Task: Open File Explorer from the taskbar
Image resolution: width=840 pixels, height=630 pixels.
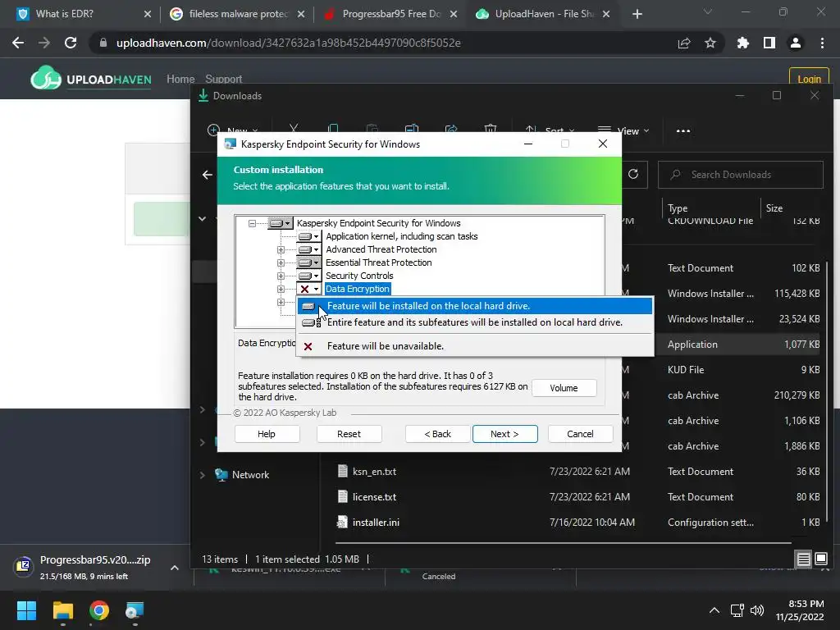Action: tap(62, 610)
